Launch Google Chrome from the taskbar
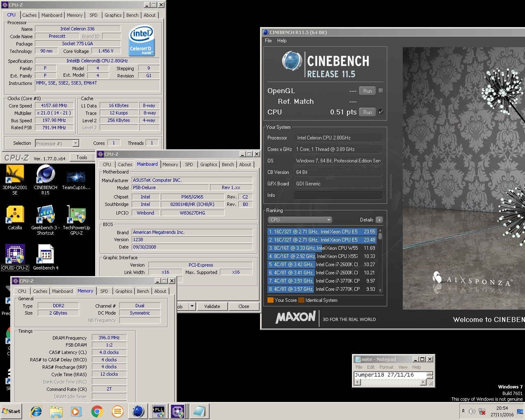This screenshot has height=420, width=525. tap(97, 411)
